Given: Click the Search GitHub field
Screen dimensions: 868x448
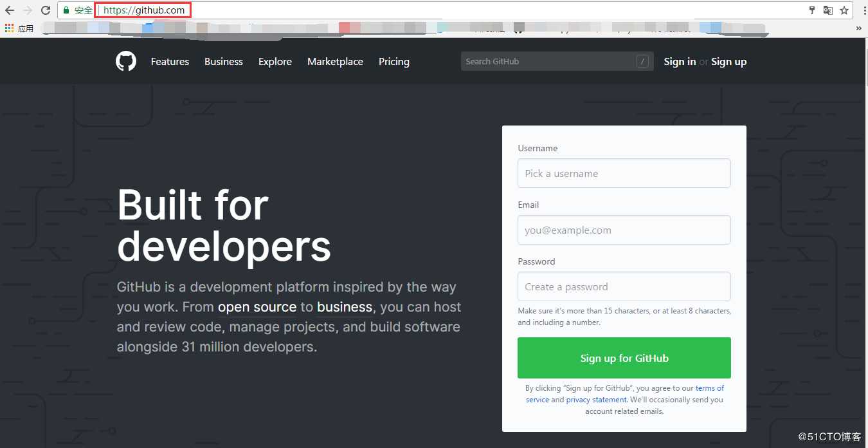Looking at the screenshot, I should [557, 61].
